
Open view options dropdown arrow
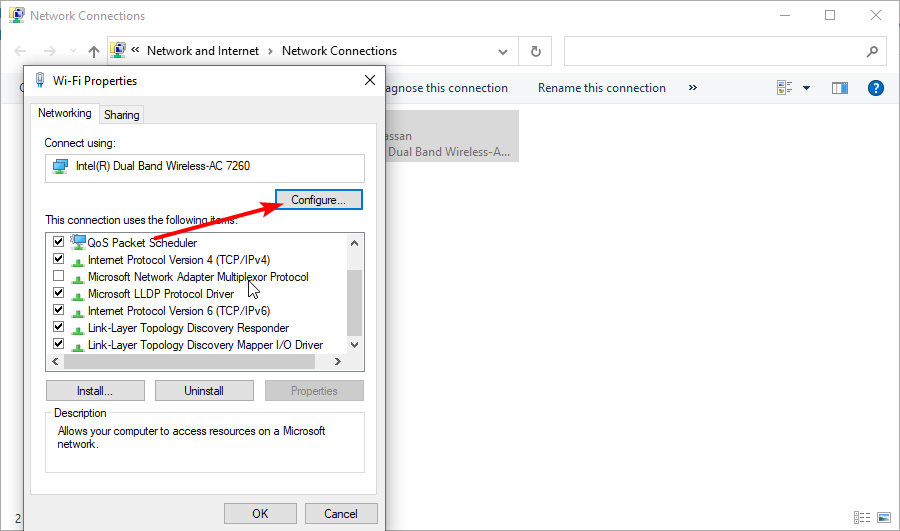806,88
